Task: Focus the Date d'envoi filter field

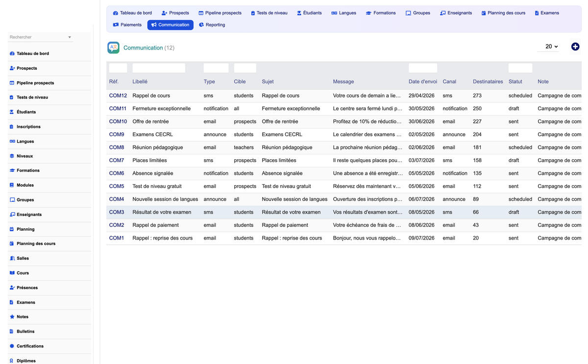Action: coord(423,68)
